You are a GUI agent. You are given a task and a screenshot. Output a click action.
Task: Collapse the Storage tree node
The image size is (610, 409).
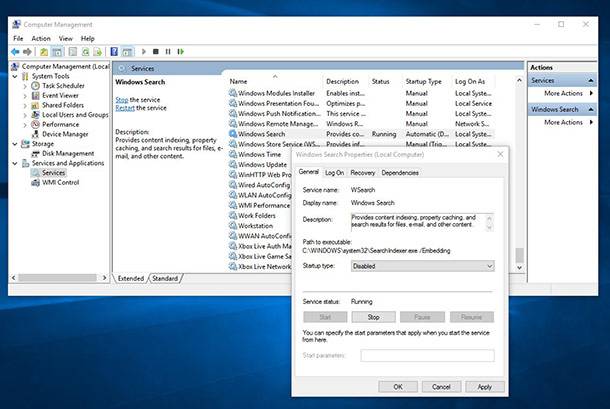(x=15, y=144)
